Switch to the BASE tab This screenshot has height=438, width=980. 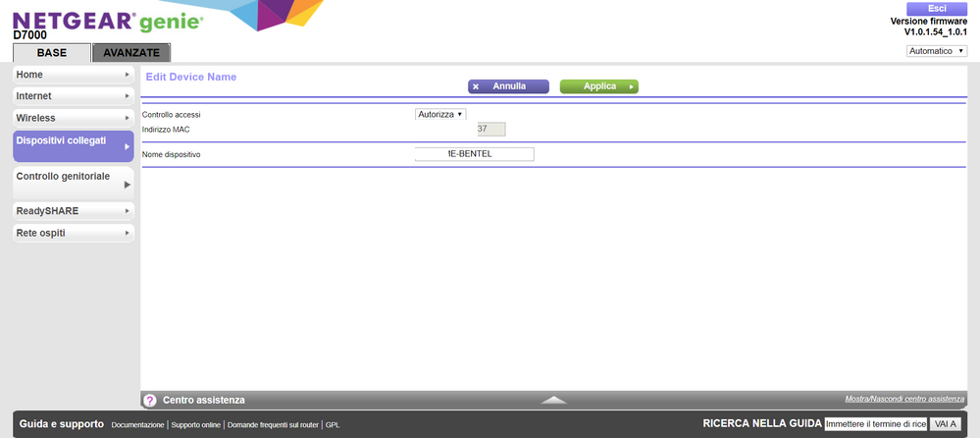click(x=51, y=53)
